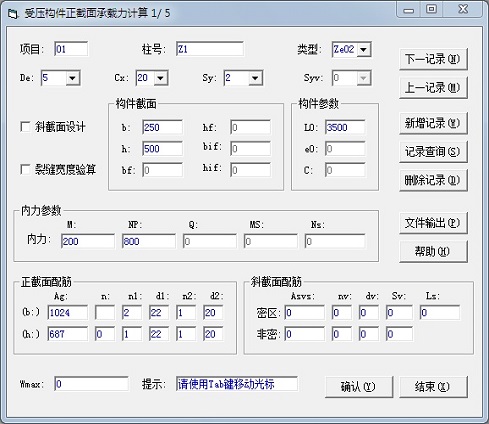Open 记录查询 record search
Image resolution: width=489 pixels, height=424 pixels.
pyautogui.click(x=433, y=152)
